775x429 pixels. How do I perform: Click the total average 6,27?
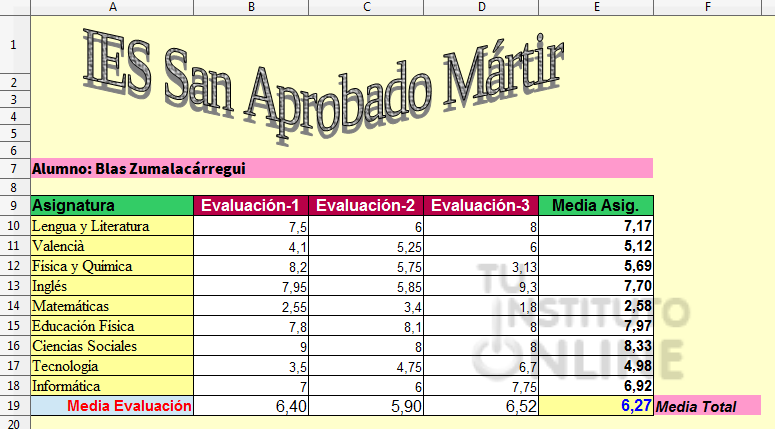tap(596, 405)
